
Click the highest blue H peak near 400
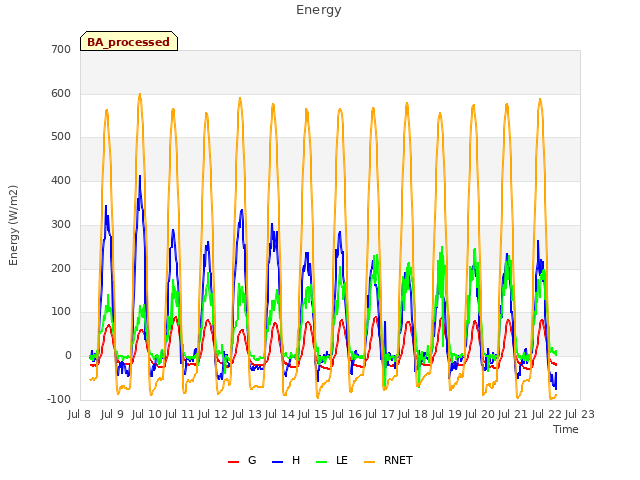[140, 177]
